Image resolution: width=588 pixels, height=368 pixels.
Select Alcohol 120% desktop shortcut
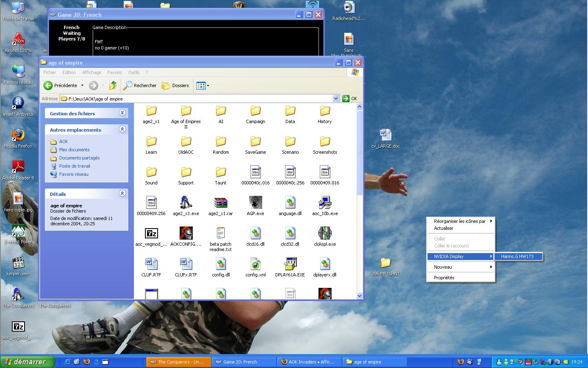click(18, 43)
